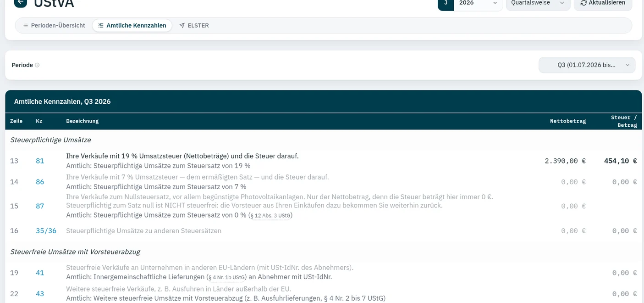Click the info icon beside Periode

pyautogui.click(x=37, y=65)
